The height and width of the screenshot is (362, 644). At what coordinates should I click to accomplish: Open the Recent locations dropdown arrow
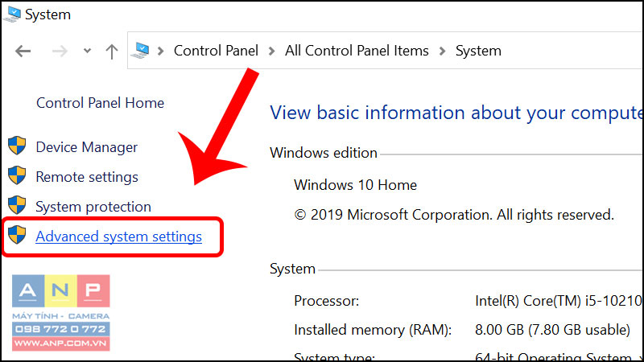[x=87, y=51]
